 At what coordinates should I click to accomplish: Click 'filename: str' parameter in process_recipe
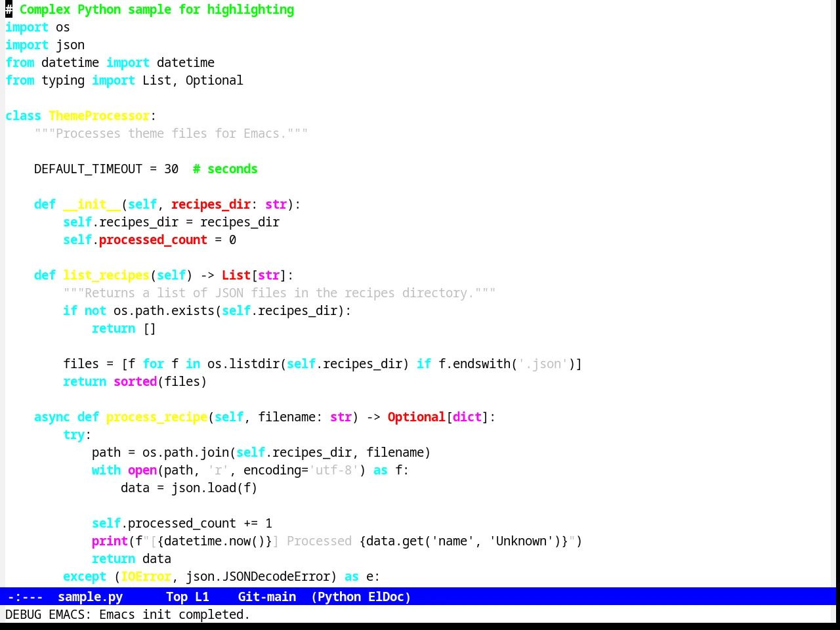point(304,417)
